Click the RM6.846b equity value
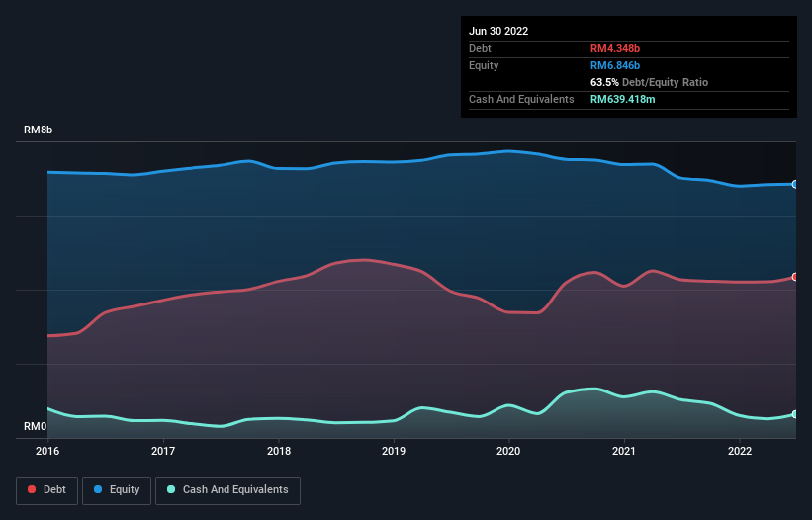 [x=615, y=65]
